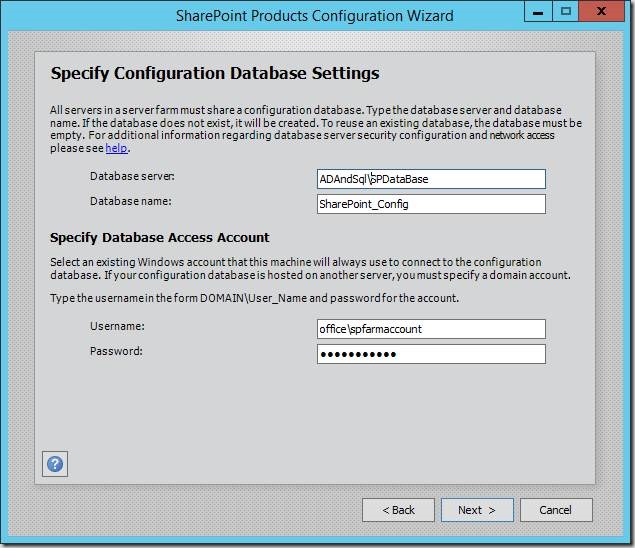635x548 pixels.
Task: Click the Specify Database Access Account heading
Action: pyautogui.click(x=159, y=238)
